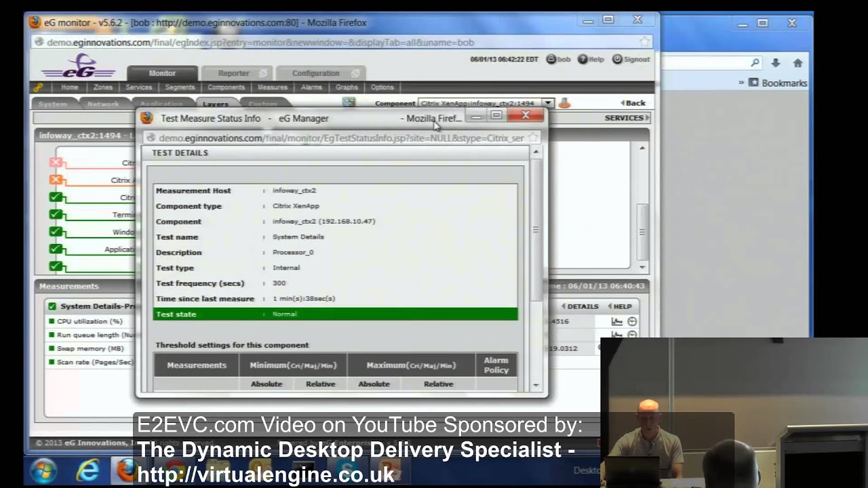Click the orange icon right of Component dropdown
The image size is (868, 488).
(x=564, y=103)
